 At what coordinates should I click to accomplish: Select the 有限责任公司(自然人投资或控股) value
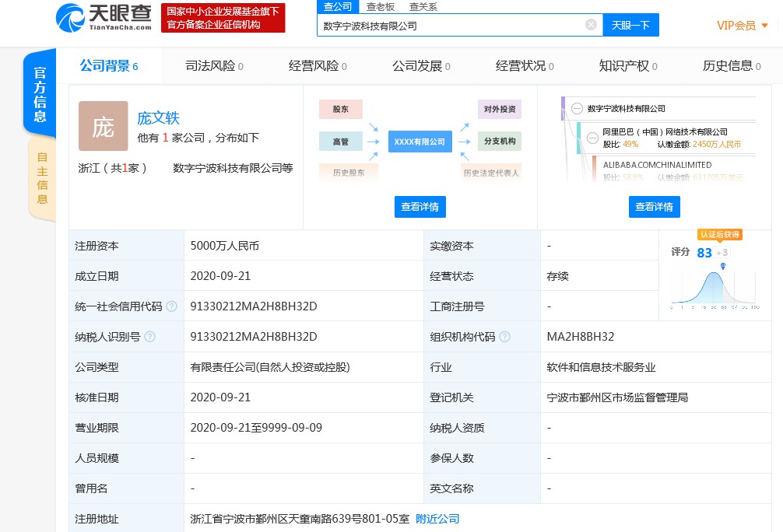(270, 367)
